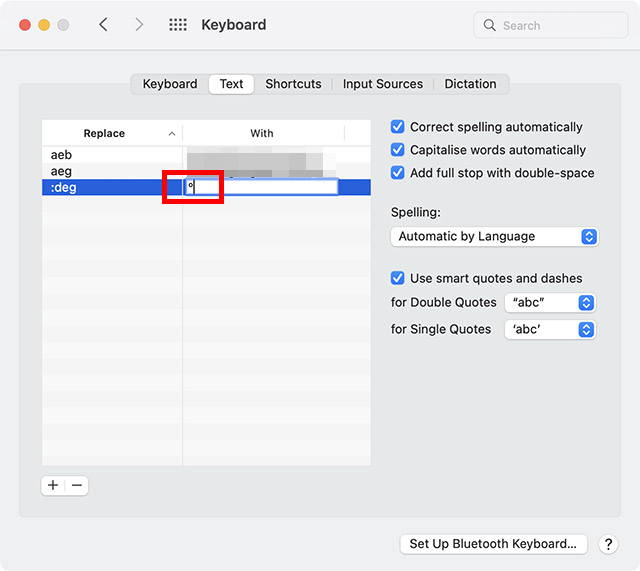The width and height of the screenshot is (640, 571).
Task: Open help with question mark button
Action: [608, 544]
